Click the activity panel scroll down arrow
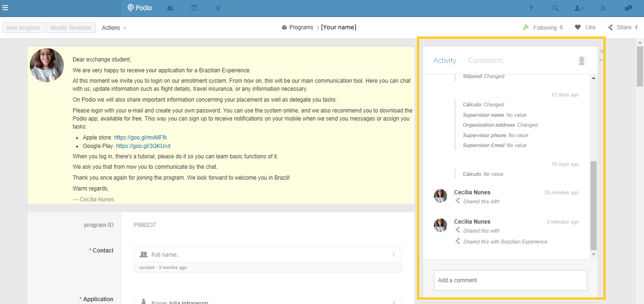This screenshot has height=304, width=644. coord(594,254)
